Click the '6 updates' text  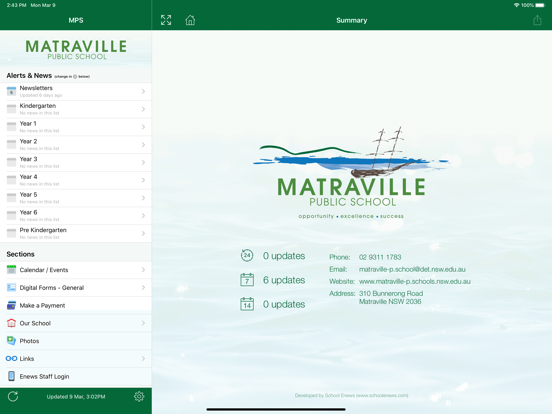284,280
